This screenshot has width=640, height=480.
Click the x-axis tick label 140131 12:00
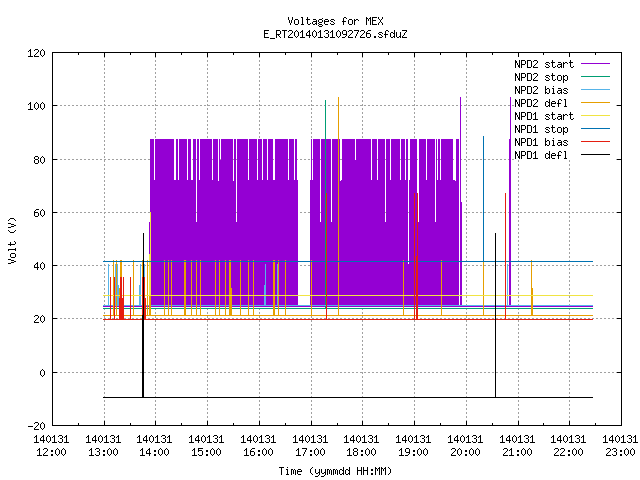point(51,446)
